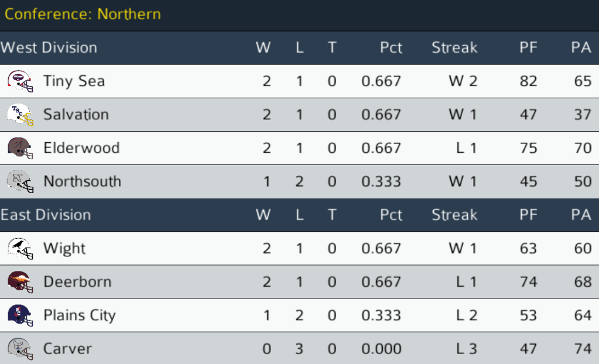Click the Plains City team name

[80, 315]
